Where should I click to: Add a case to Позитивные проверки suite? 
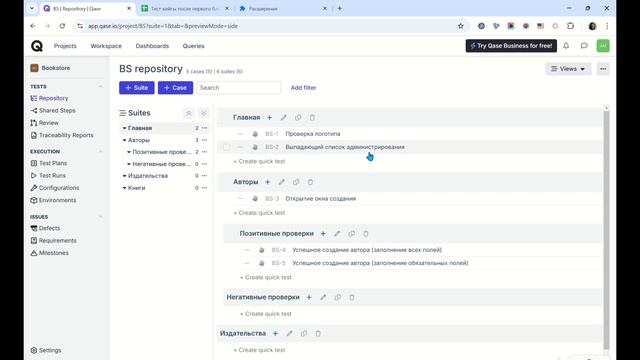(x=323, y=234)
